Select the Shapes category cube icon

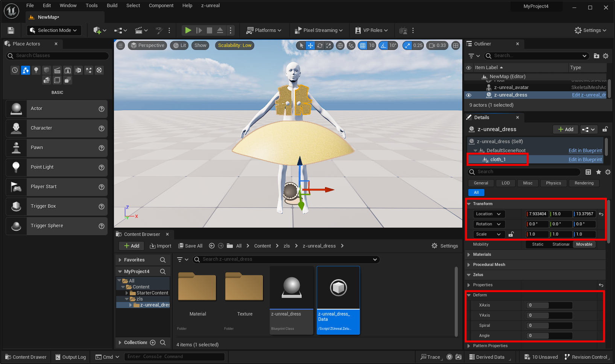click(x=47, y=70)
